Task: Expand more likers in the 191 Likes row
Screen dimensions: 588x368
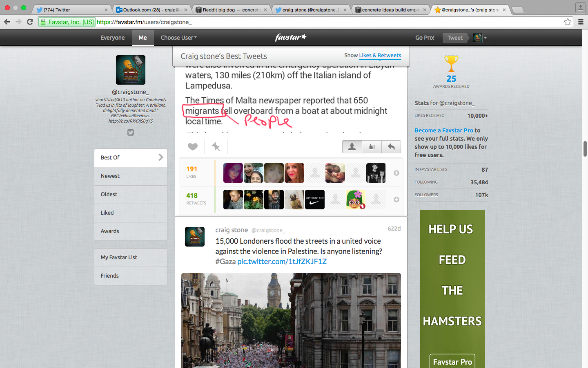Action: click(396, 173)
